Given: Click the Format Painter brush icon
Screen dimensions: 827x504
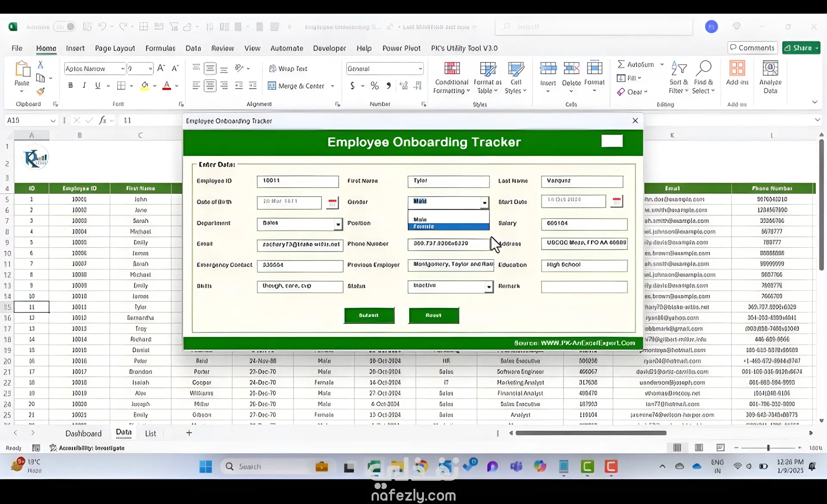Looking at the screenshot, I should pos(40,92).
